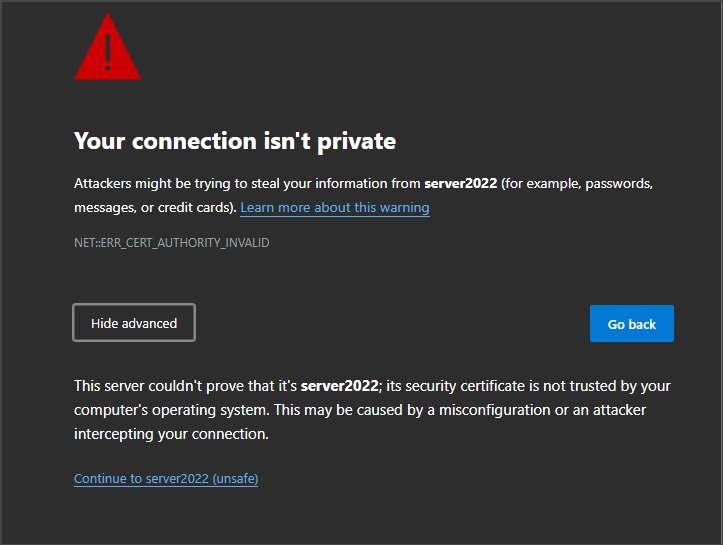Click bold server2022 in the advanced details paragraph
The height and width of the screenshot is (545, 723).
click(x=339, y=386)
